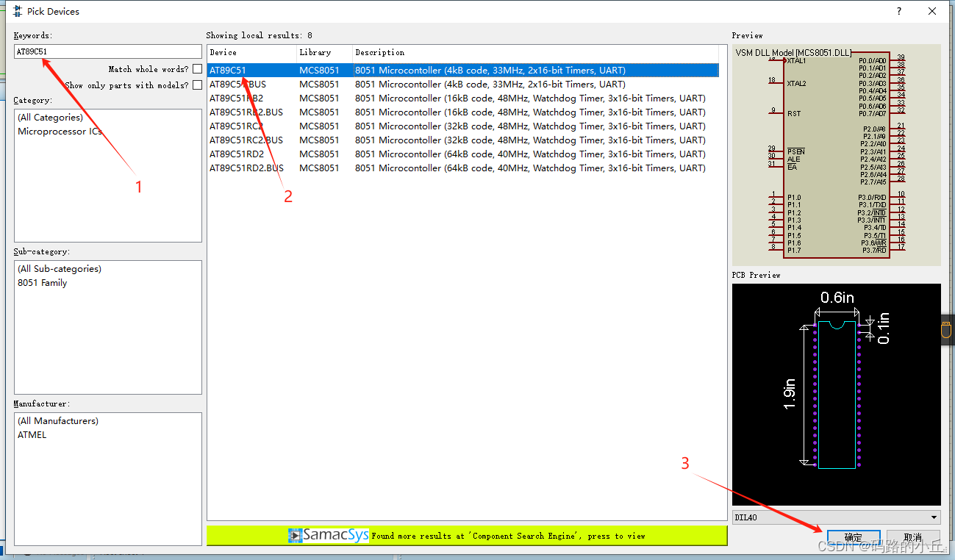Toggle Show only parts with models checkbox

click(x=197, y=85)
